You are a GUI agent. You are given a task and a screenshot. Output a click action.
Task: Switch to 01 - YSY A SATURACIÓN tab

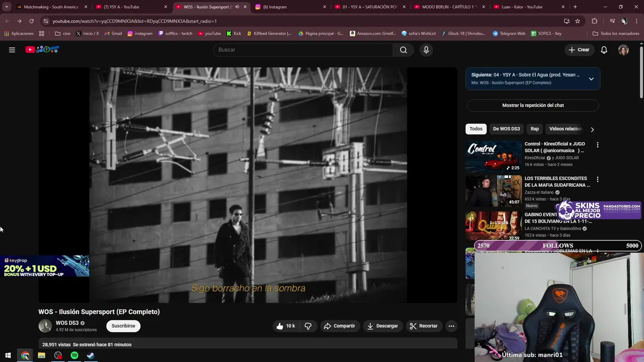370,7
